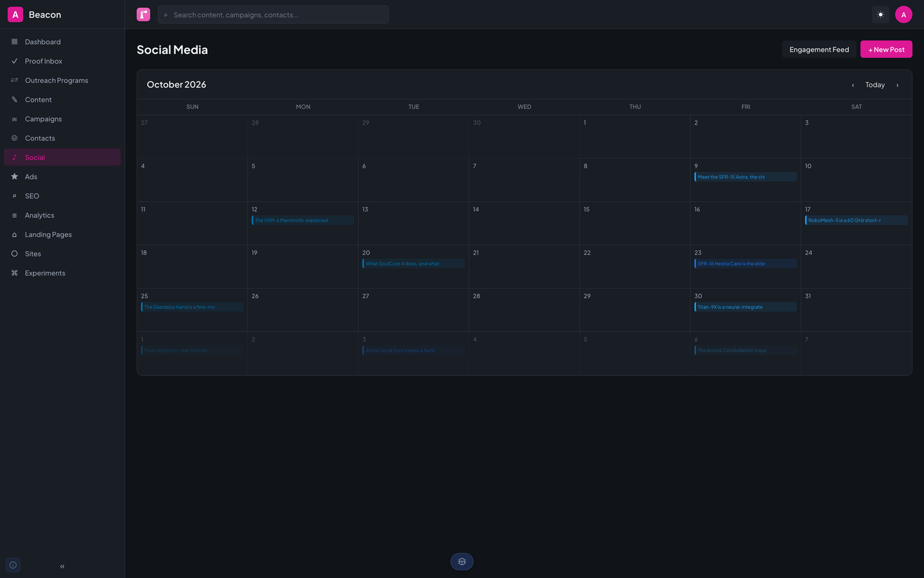Click the pink app icon beside search
The height and width of the screenshot is (578, 924).
click(x=143, y=14)
